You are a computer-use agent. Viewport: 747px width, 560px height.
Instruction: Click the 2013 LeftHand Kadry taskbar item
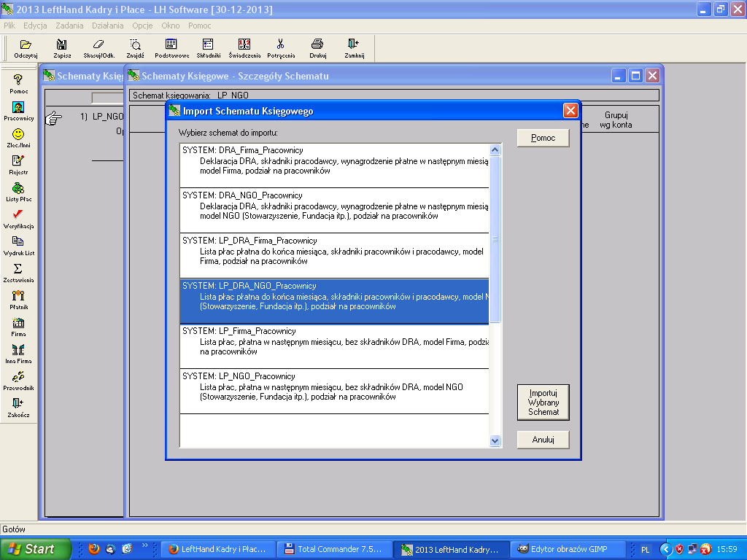[452, 549]
